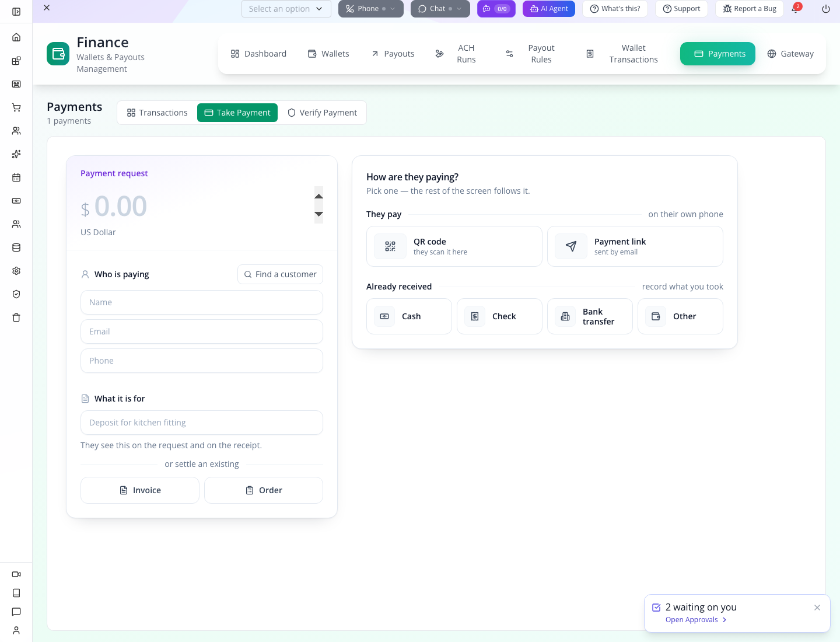Click the purple 0/0 bot counter button
Screen dimensions: 840x642
(496, 9)
